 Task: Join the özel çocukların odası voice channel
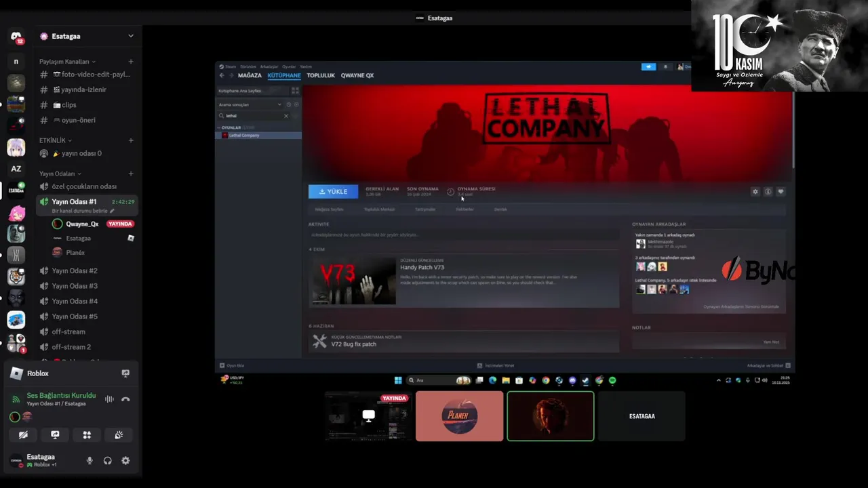(85, 186)
